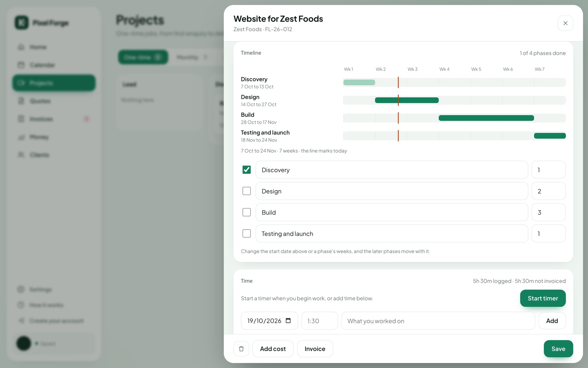Uncheck the Discovery phase checkbox

click(247, 170)
